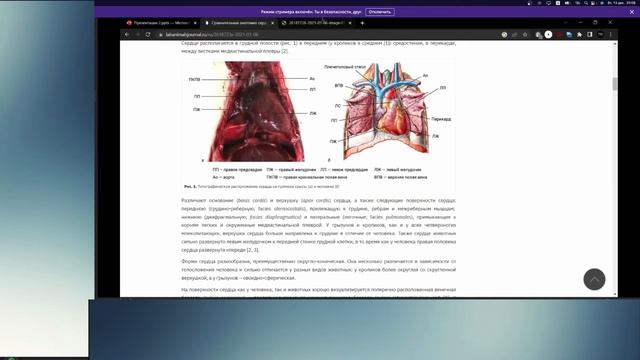Screen dimensions: 640x360
Task: Open the human heart anatomy illustration
Action: (386, 111)
